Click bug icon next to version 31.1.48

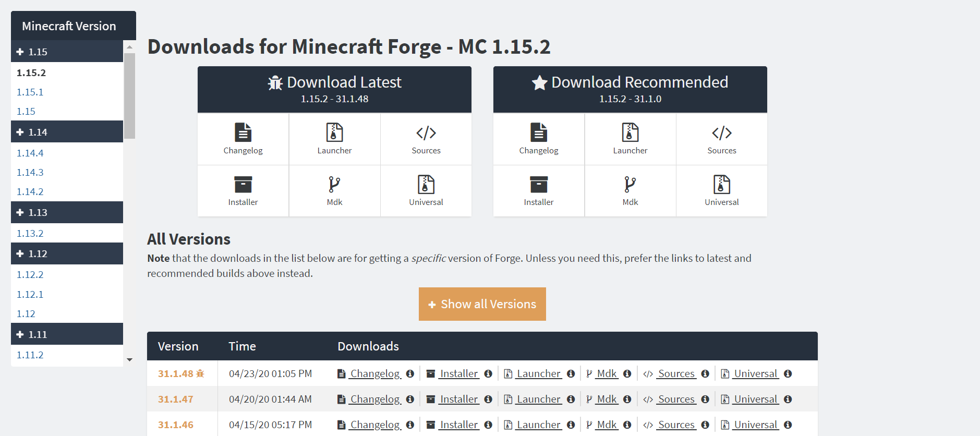click(200, 373)
